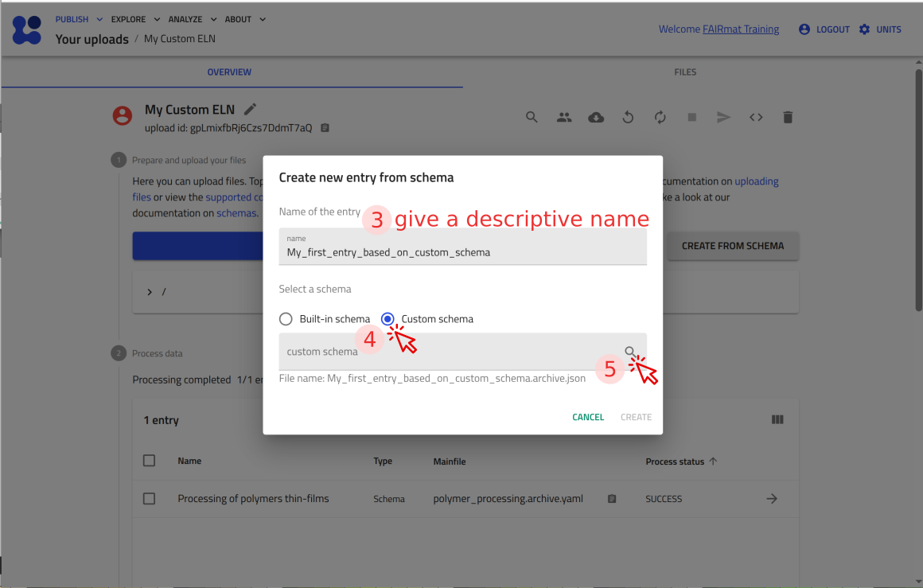Select the Built-in schema radio button

pyautogui.click(x=286, y=319)
